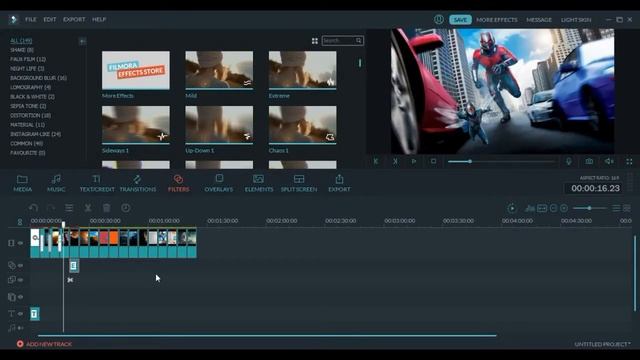Select the Extreme filter thumbnail
The image size is (640, 360).
pos(302,70)
